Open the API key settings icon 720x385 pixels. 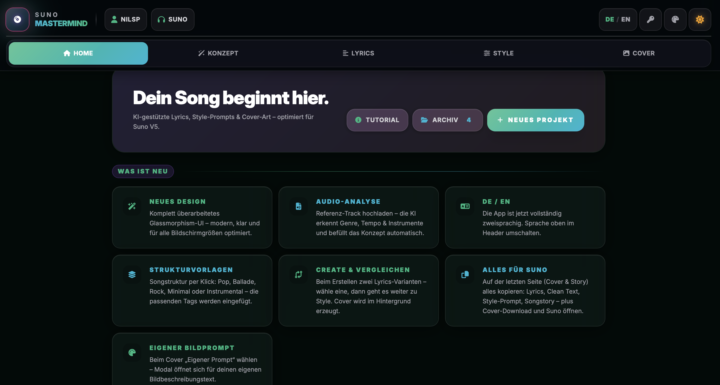tap(651, 20)
